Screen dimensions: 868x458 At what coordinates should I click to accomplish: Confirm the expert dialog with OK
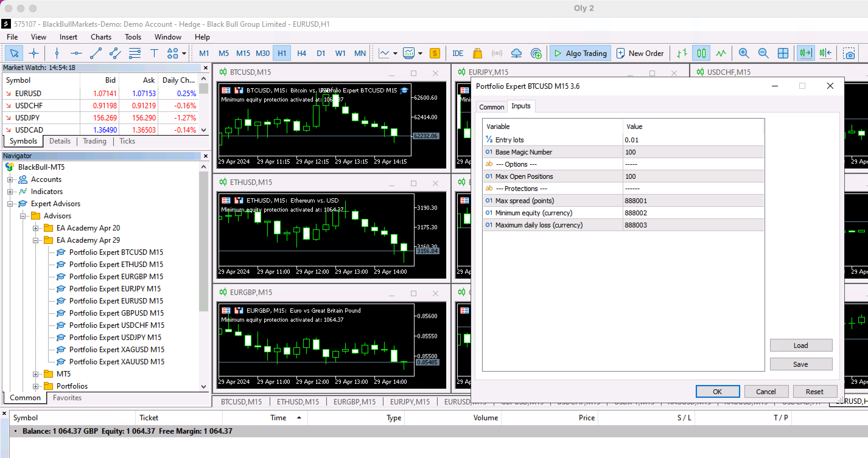[x=717, y=392]
